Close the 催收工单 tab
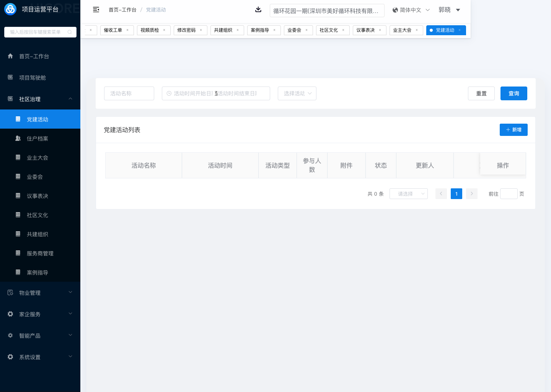Image resolution: width=551 pixels, height=392 pixels. click(127, 30)
